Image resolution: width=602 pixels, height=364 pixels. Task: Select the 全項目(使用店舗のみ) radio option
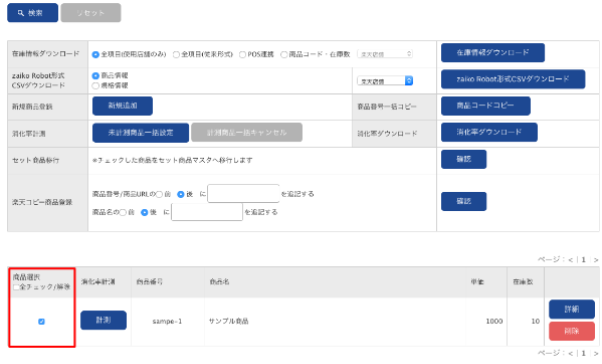pos(96,55)
